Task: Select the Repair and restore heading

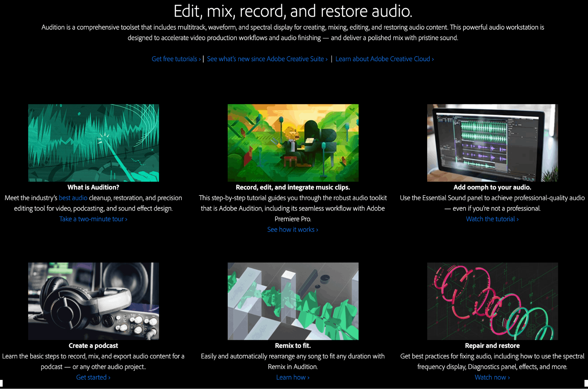Action: pos(492,346)
